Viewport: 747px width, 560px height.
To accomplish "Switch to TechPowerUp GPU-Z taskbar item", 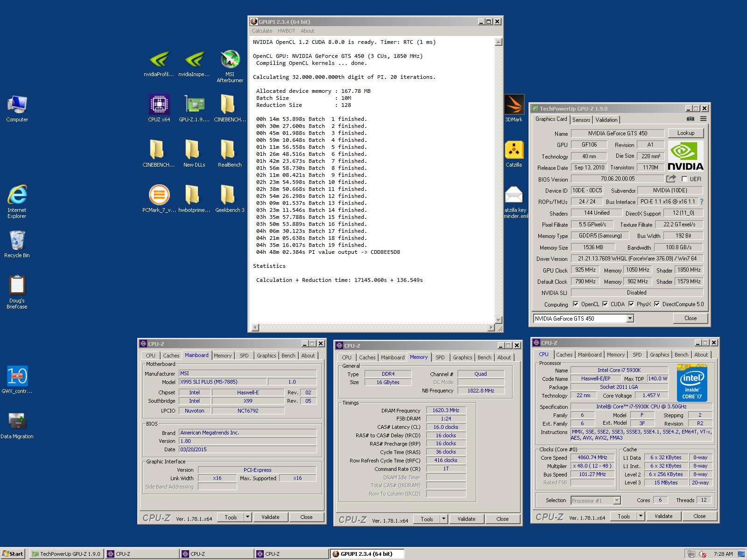I will tap(66, 554).
